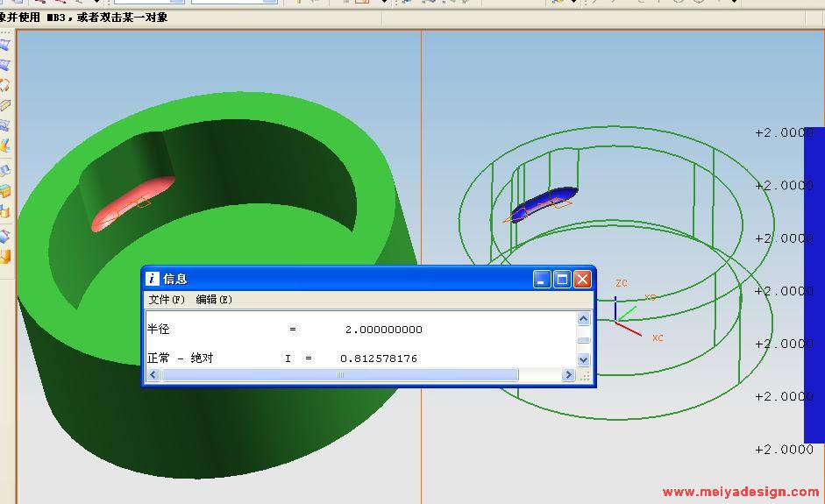
Task: Select the radius value 2.000000000
Action: [383, 330]
